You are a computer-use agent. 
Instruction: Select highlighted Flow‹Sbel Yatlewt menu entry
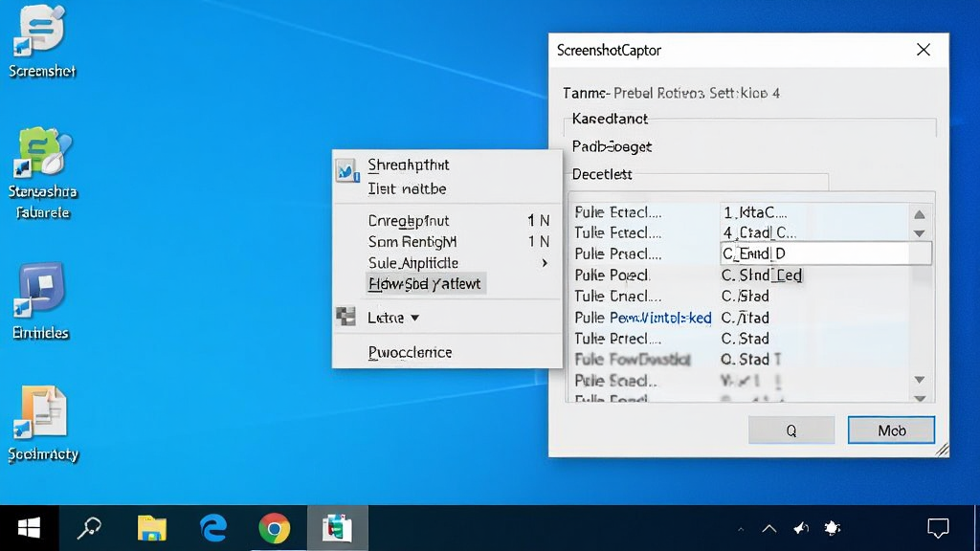425,284
